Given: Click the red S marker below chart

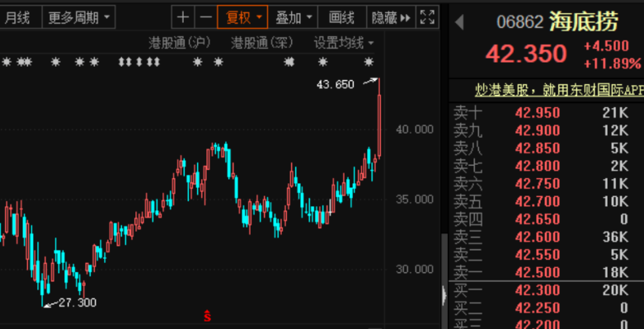Looking at the screenshot, I should coord(208,316).
